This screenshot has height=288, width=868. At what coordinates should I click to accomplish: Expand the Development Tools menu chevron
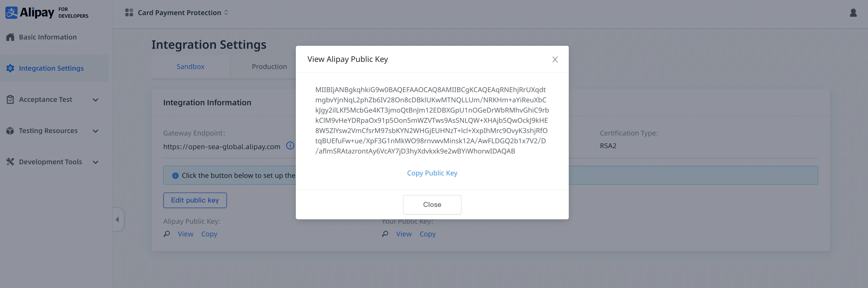[96, 162]
